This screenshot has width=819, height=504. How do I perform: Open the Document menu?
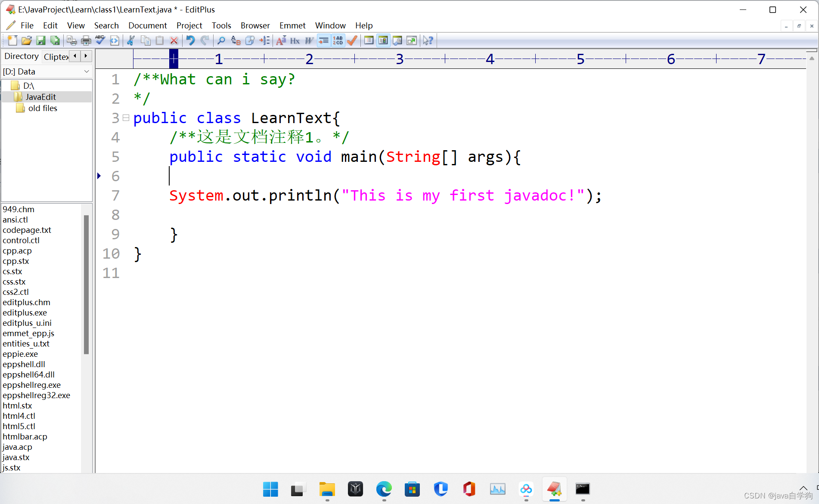tap(148, 25)
